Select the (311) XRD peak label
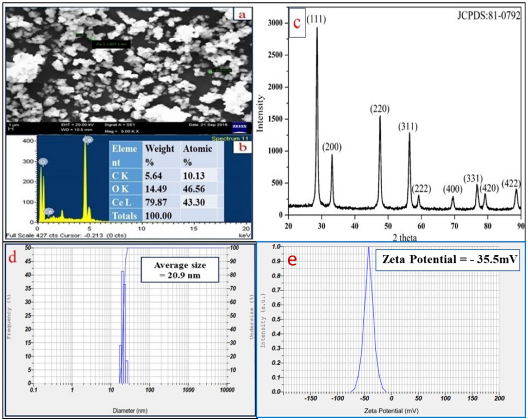This screenshot has width=528, height=420. (408, 127)
